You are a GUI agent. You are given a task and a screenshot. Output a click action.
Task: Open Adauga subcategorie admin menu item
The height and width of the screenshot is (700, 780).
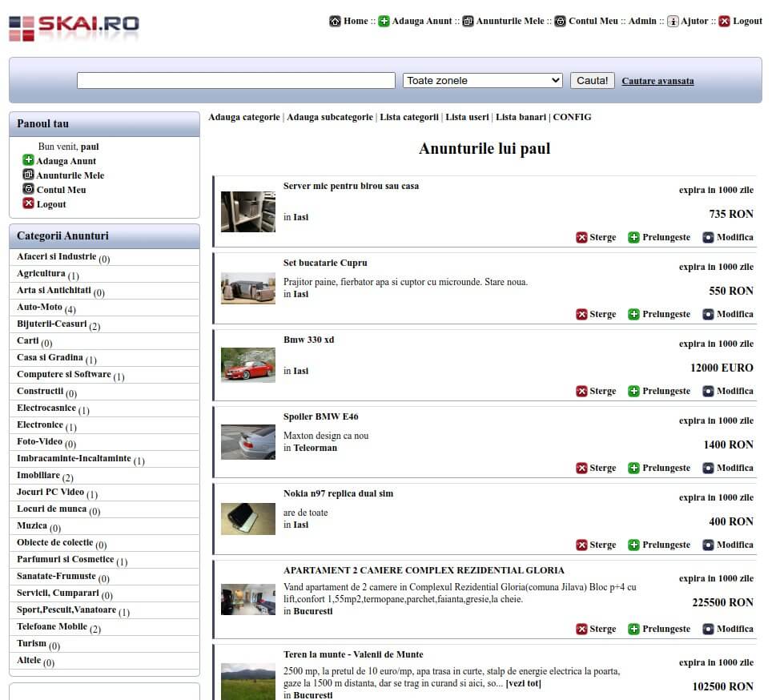(x=330, y=117)
